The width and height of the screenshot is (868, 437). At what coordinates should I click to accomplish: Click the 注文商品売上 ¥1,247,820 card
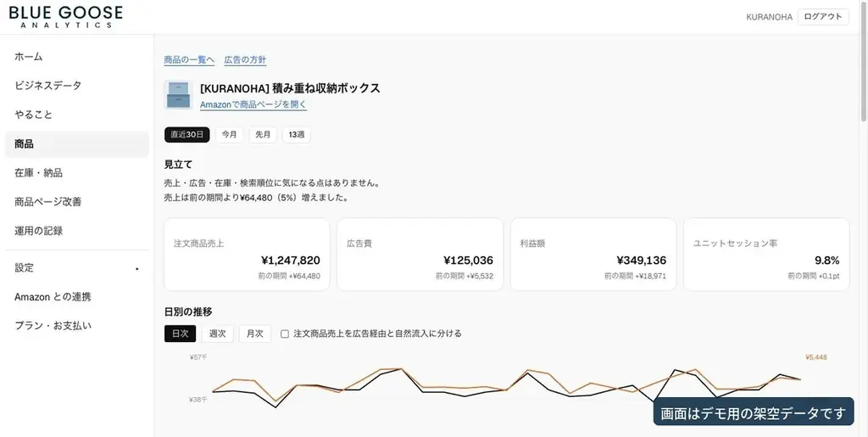247,255
